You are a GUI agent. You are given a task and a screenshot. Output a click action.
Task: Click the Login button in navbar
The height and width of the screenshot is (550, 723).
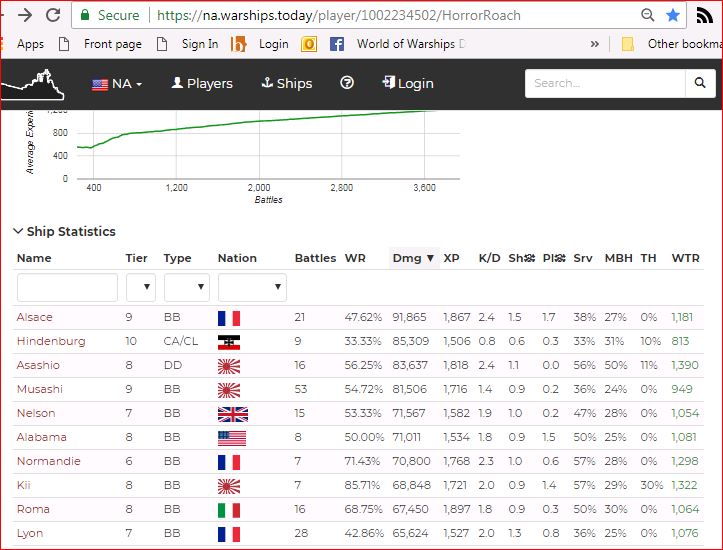(x=407, y=83)
